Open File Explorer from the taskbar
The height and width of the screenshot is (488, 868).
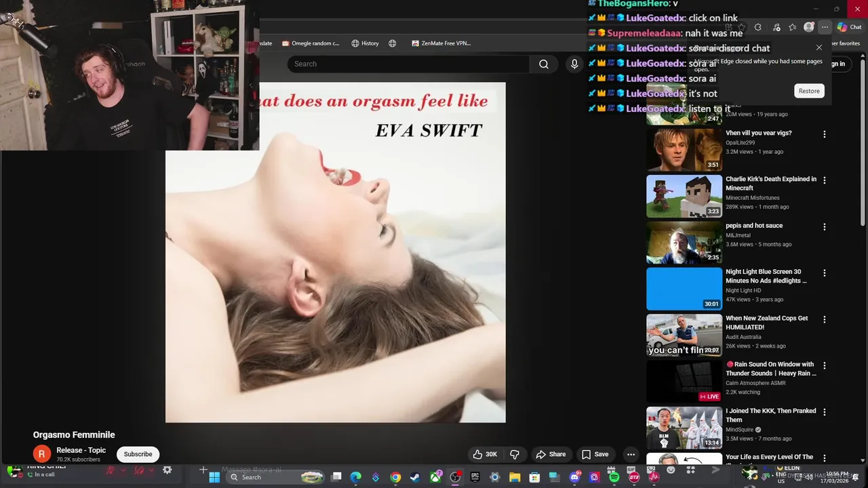515,477
